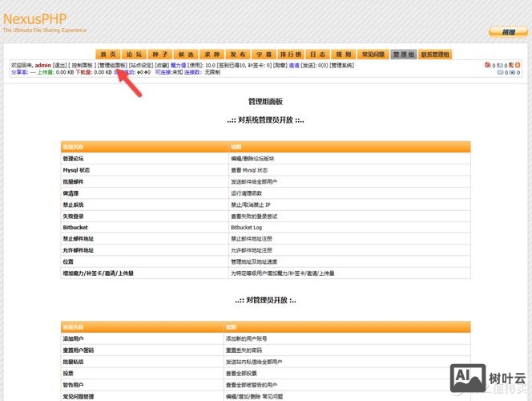Open the 重置用户密码 entry
The image size is (532, 401).
pos(78,350)
